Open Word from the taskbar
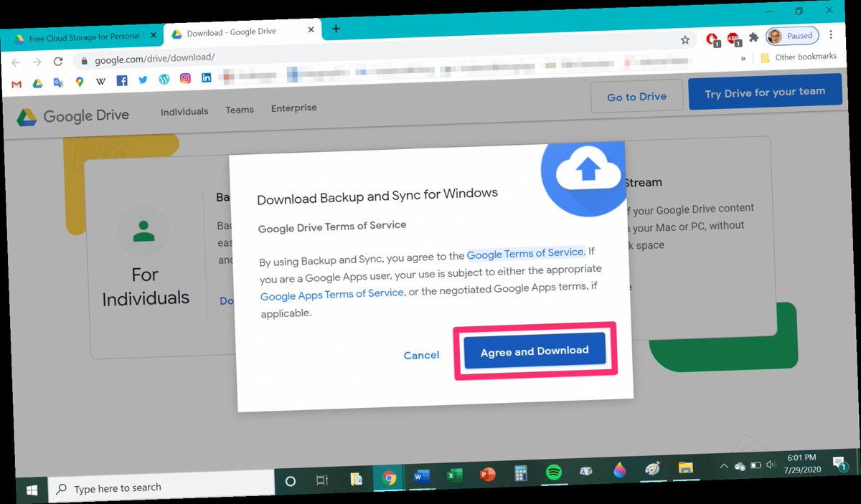The width and height of the screenshot is (861, 504). coord(420,475)
